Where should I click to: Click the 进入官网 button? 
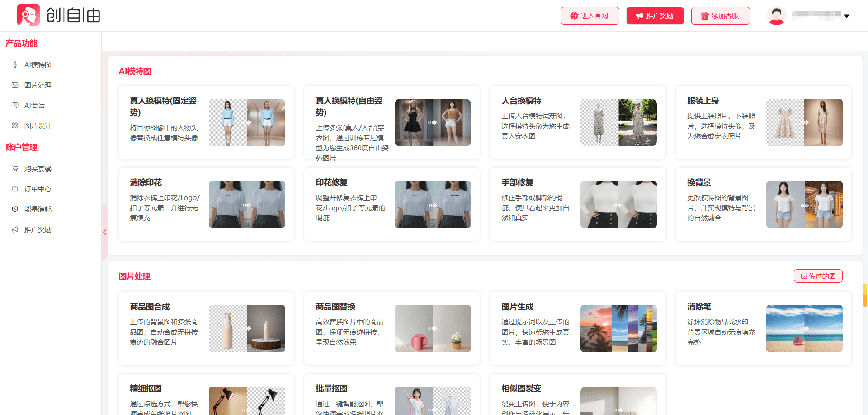point(590,16)
